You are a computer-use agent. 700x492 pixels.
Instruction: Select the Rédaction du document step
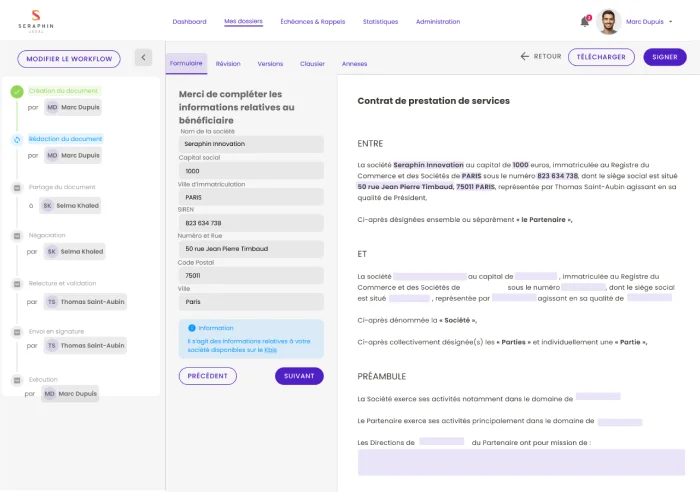[66, 139]
